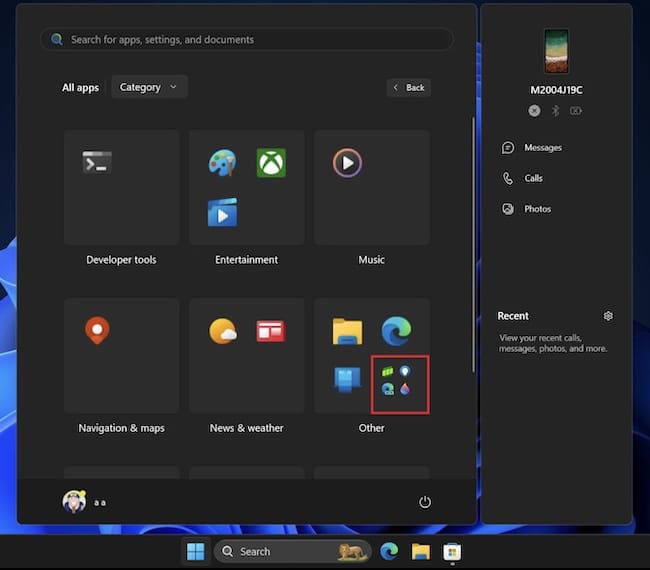
Task: Open Microsoft Store from the taskbar
Action: [452, 551]
